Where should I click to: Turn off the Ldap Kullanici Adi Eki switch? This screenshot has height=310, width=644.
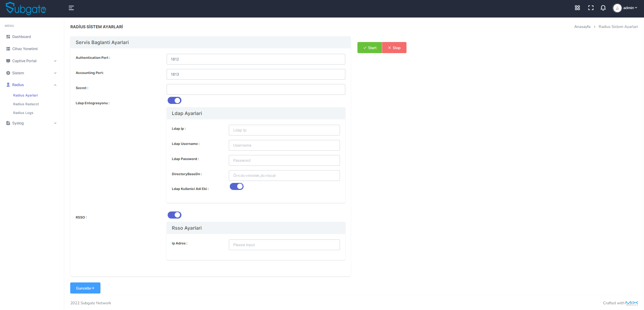pyautogui.click(x=237, y=186)
